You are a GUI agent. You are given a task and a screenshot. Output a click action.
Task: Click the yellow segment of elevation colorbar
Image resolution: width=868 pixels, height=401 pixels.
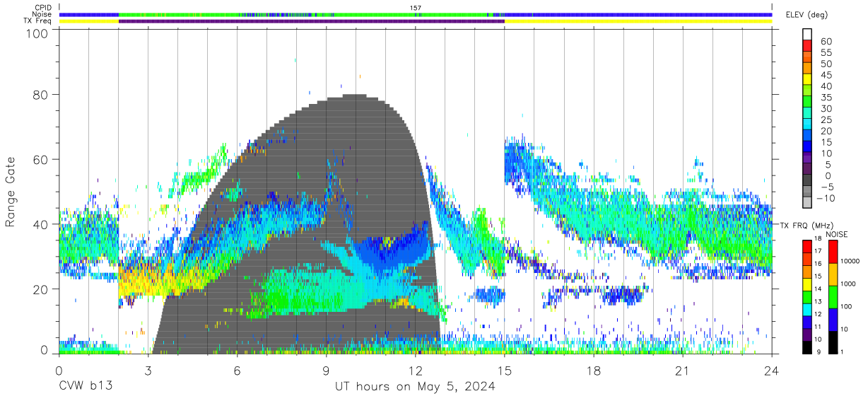click(807, 81)
